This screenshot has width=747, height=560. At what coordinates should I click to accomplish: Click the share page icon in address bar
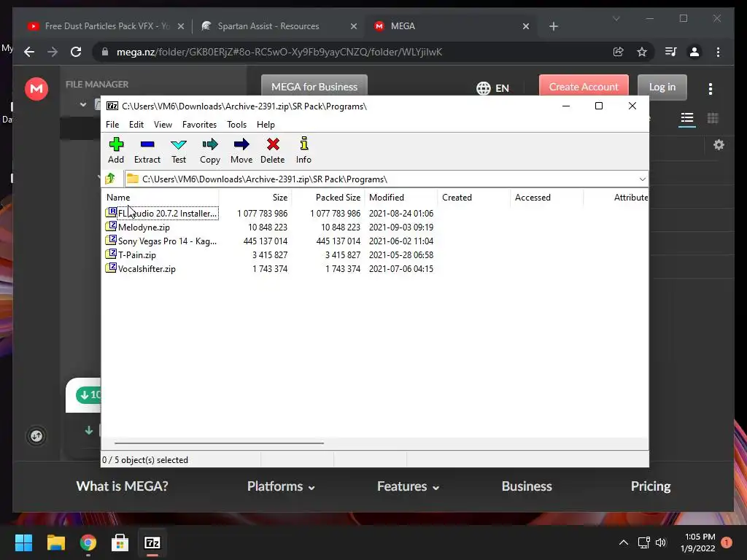pos(619,52)
